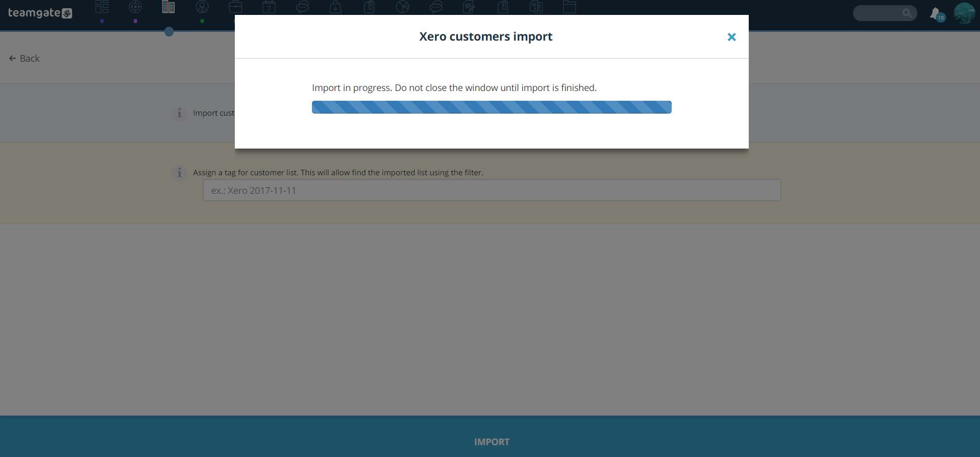Click the 'Assign a tag for customer list' text

click(x=338, y=173)
